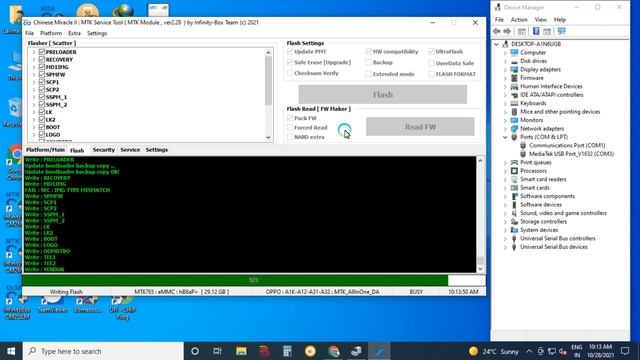Open Calculator icon in the taskbar
Viewport: 640px width, 360px height.
pos(287,351)
